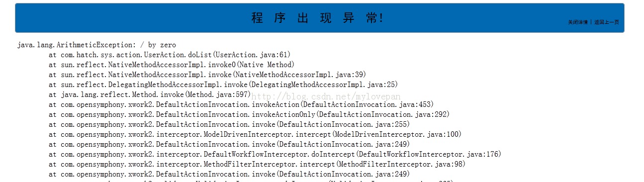Click the MethodFilterInterceptor.java:98 reference
This screenshot has height=182, width=644.
click(x=400, y=164)
